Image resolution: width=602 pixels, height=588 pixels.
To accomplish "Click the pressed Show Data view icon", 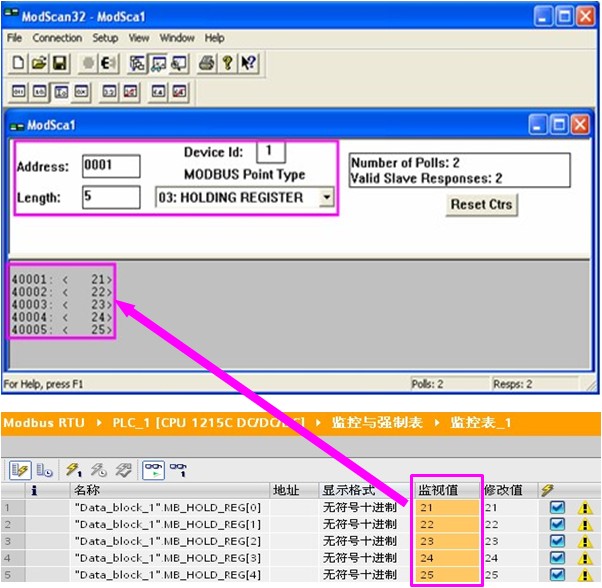I will click(158, 63).
